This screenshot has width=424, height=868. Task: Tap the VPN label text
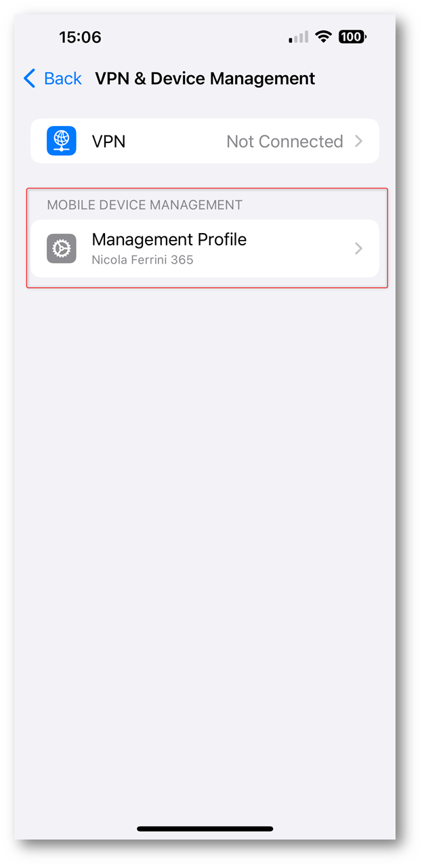point(108,141)
